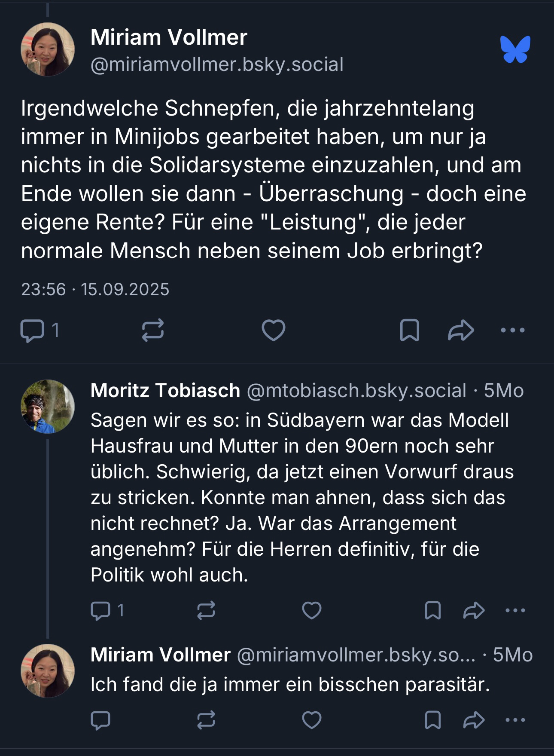The image size is (554, 756).
Task: Like Moritz Tobiasch's reply
Action: click(x=312, y=610)
